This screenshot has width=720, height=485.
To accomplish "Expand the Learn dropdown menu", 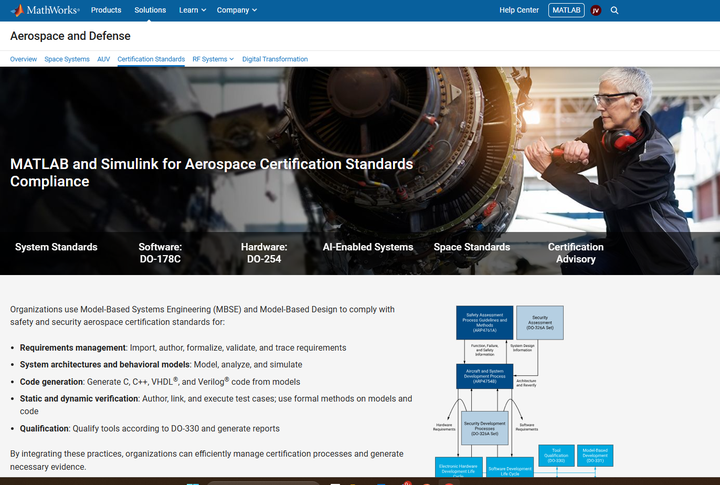I will [192, 10].
